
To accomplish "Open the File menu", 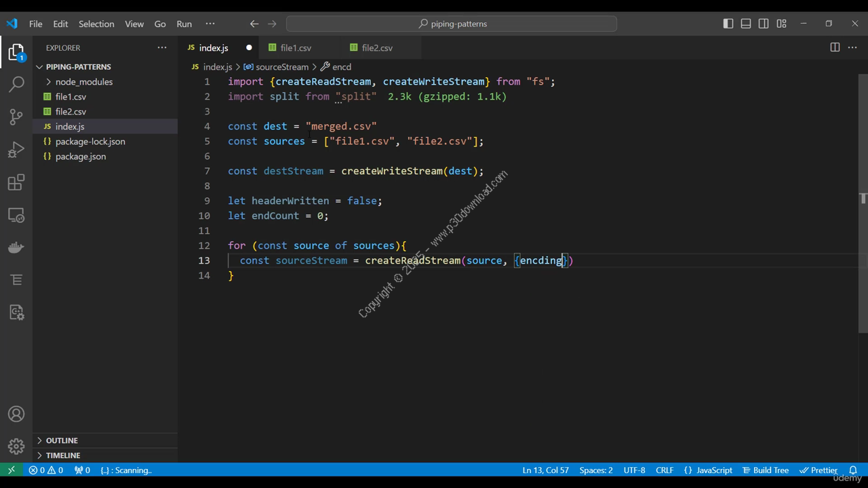I will pos(35,24).
